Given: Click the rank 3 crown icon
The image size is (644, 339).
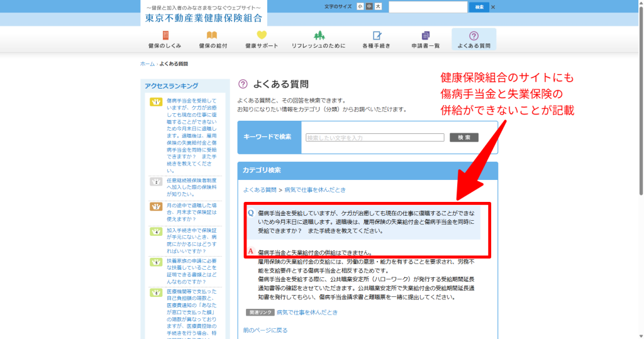Looking at the screenshot, I should (156, 206).
